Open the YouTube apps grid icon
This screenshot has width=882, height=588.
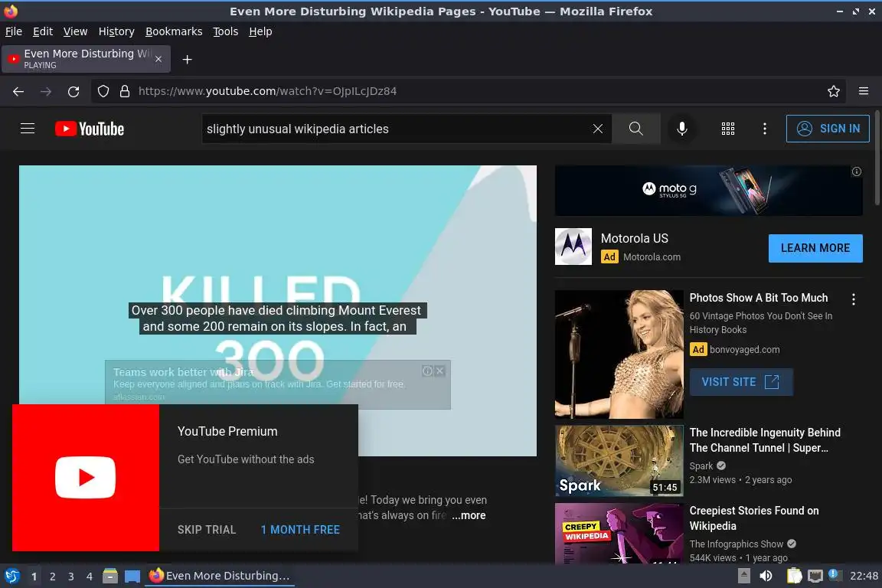[x=728, y=129]
